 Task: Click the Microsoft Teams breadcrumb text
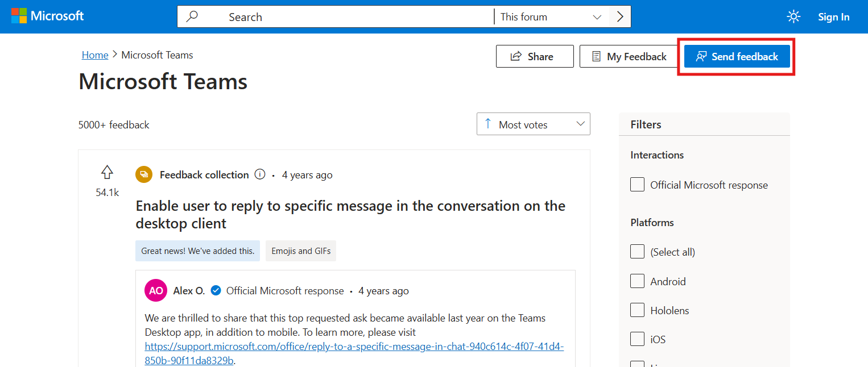click(x=157, y=55)
